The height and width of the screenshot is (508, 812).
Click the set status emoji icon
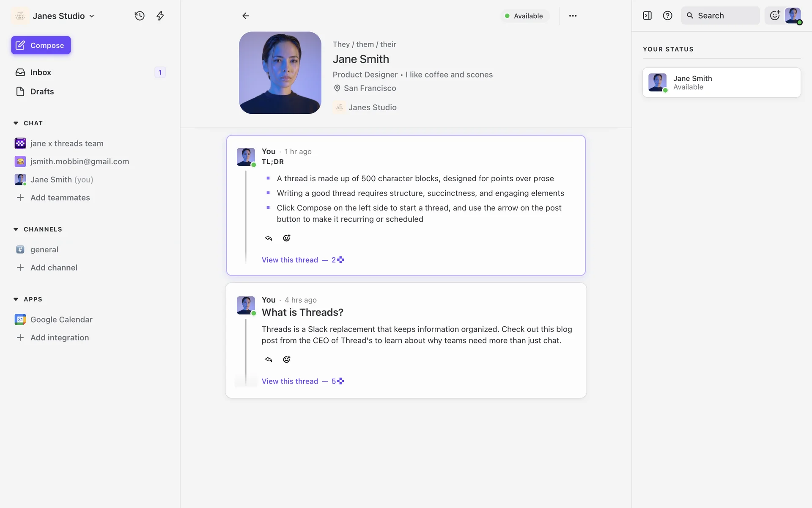pos(775,16)
